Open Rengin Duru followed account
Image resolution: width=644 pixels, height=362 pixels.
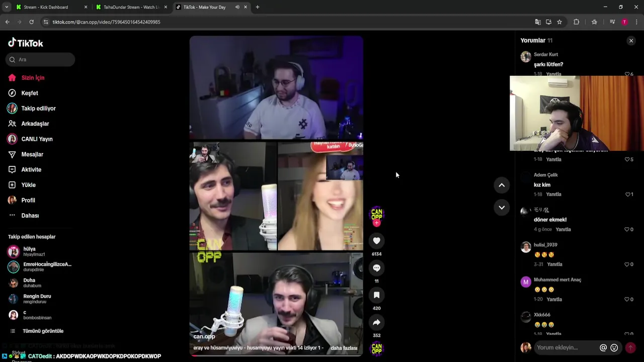pos(37,299)
